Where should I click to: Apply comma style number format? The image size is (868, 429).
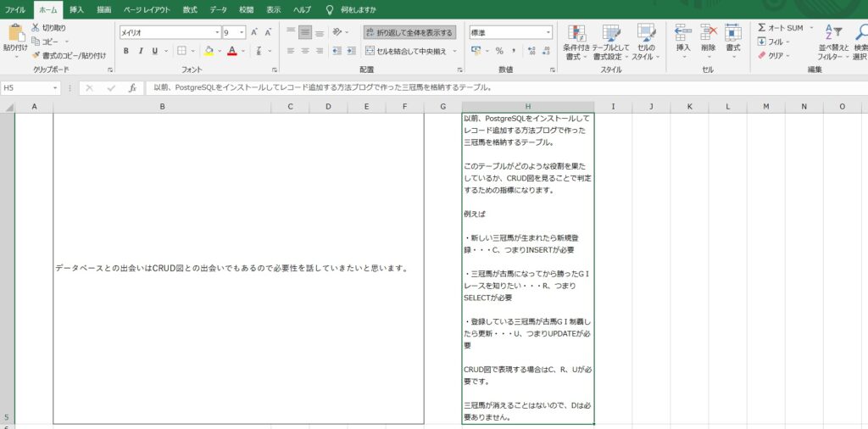pos(514,51)
